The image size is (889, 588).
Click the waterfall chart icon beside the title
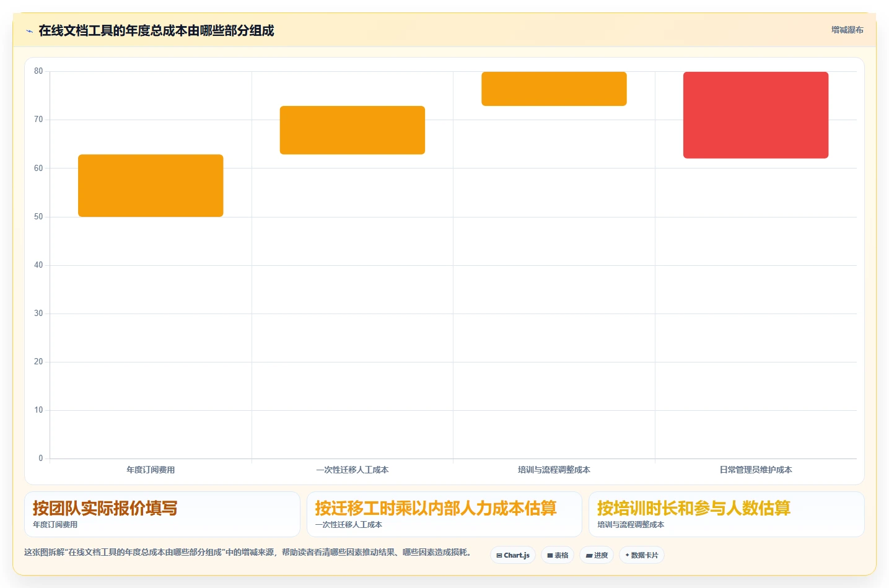pos(29,31)
